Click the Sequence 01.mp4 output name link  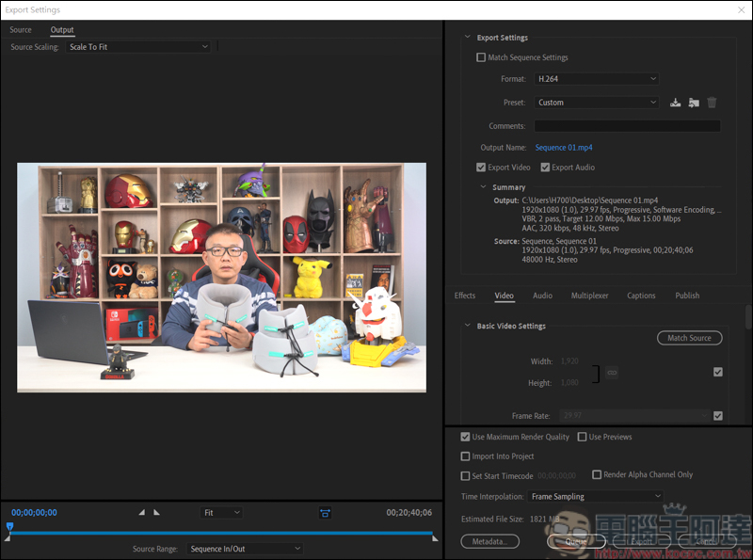564,148
